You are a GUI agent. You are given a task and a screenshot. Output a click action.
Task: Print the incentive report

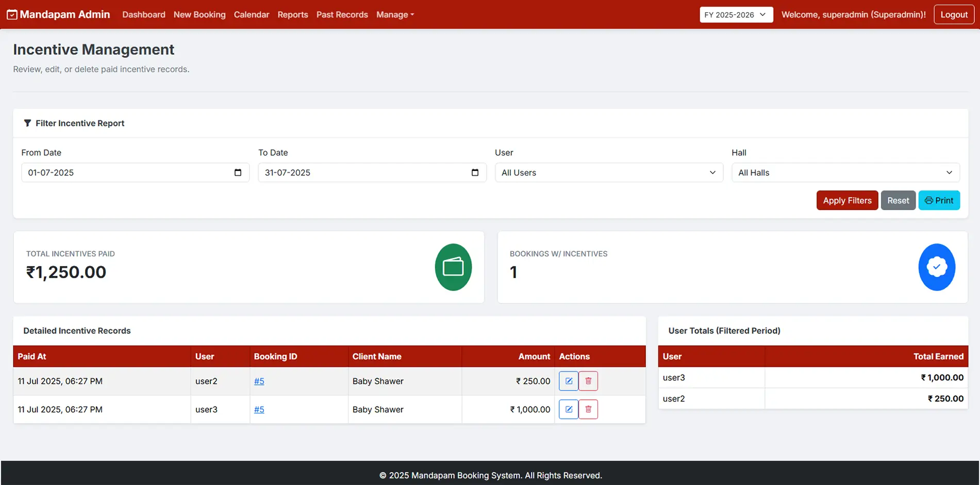click(939, 200)
